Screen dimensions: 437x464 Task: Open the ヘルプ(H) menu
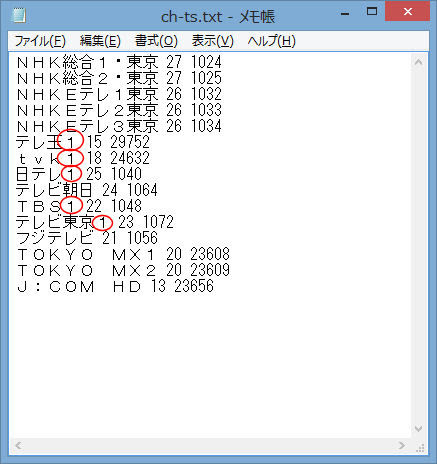[x=272, y=41]
